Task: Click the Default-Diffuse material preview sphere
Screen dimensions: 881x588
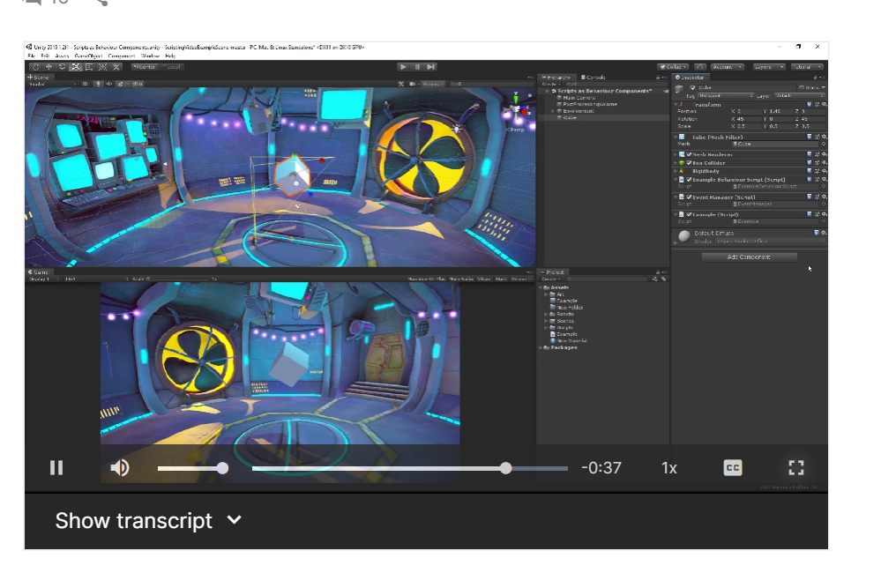Action: click(683, 236)
